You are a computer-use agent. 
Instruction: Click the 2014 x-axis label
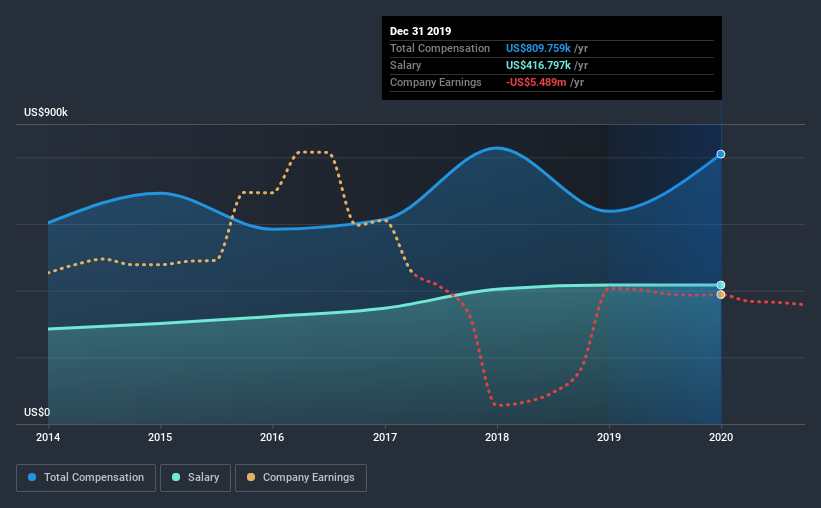pos(48,437)
